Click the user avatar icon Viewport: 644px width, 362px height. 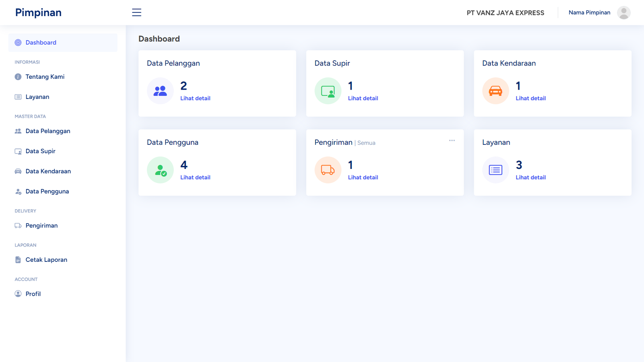click(623, 12)
